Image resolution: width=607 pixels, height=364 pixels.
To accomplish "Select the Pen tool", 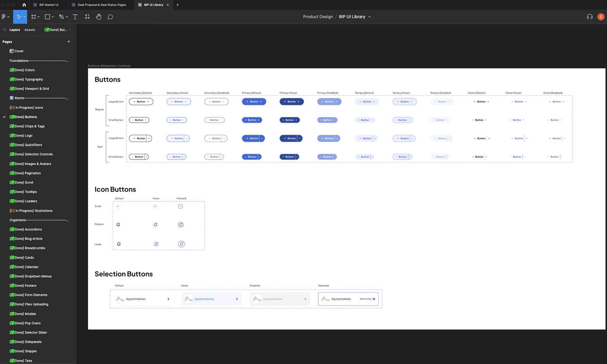I will [x=61, y=17].
